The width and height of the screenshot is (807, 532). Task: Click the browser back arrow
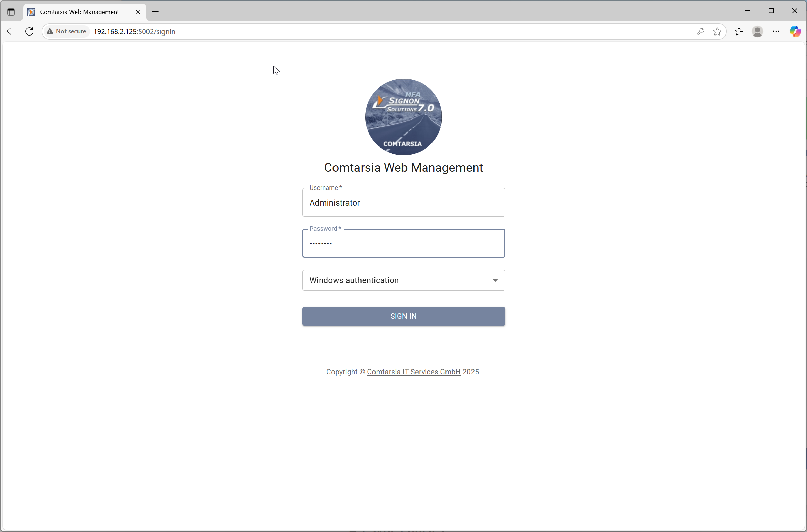pos(11,31)
